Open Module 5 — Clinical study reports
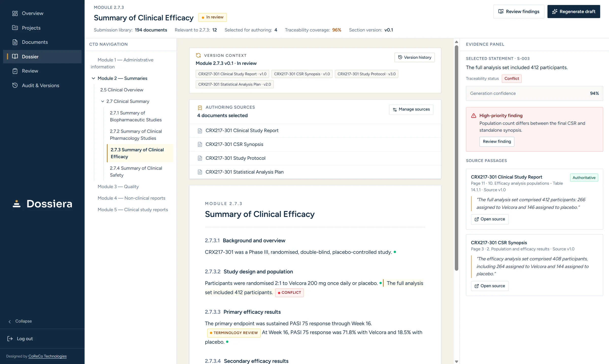The width and height of the screenshot is (609, 364). pyautogui.click(x=133, y=210)
